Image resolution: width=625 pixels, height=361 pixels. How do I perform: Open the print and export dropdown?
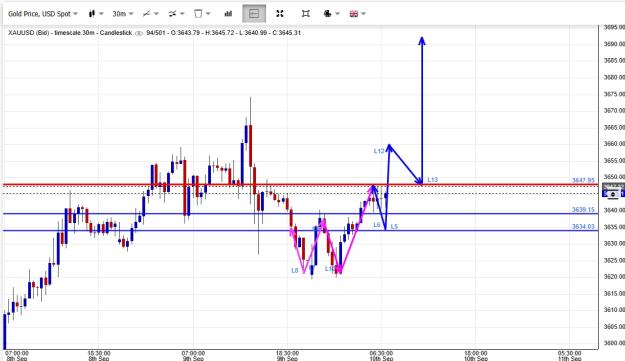332,14
